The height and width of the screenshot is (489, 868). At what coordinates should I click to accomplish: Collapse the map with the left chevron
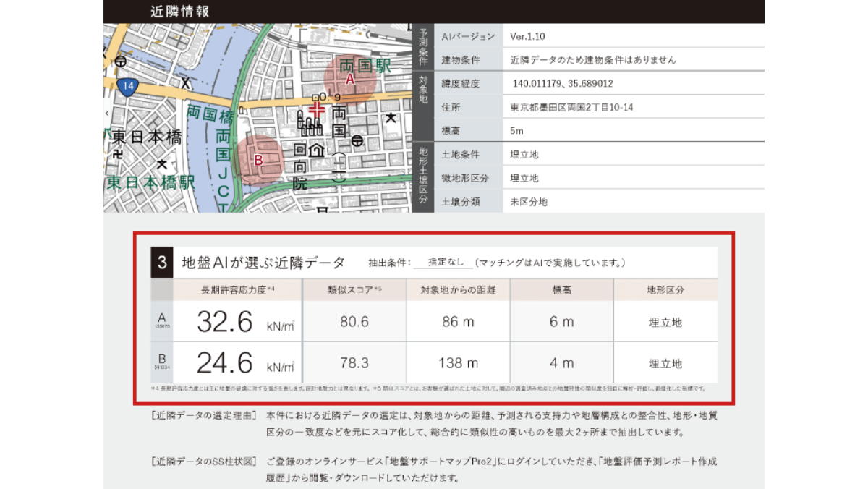click(108, 113)
